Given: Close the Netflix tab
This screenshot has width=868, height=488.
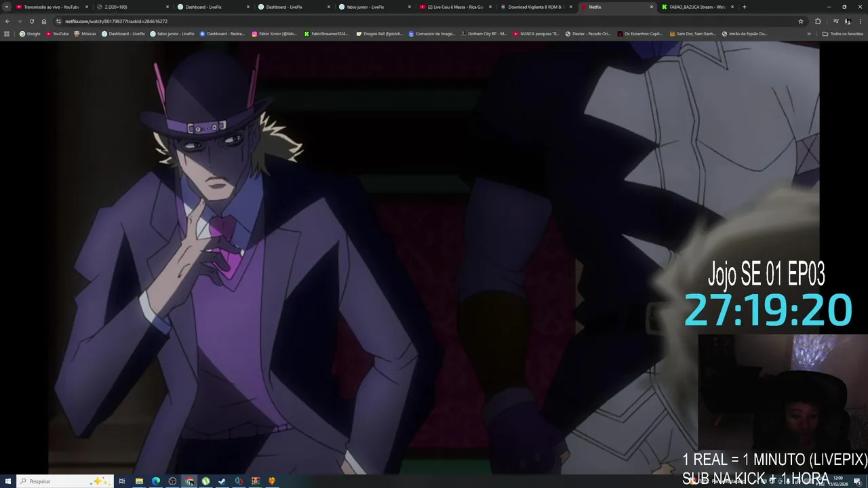Looking at the screenshot, I should click(x=652, y=7).
